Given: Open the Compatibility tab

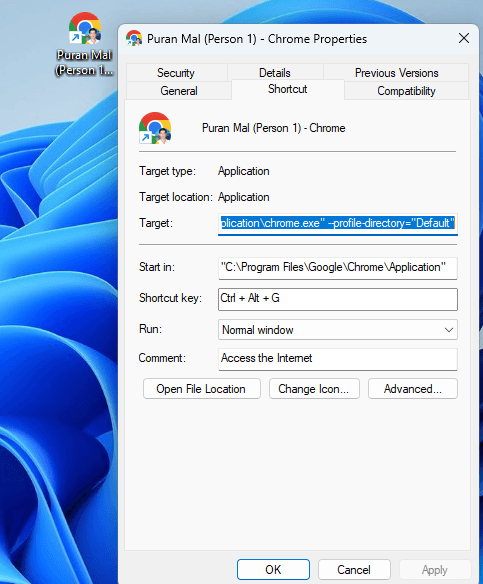Looking at the screenshot, I should (406, 91).
